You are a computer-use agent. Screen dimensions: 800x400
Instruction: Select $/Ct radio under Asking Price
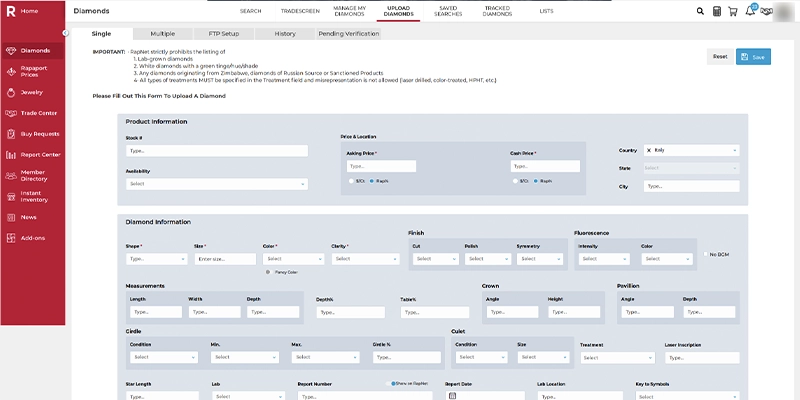pos(349,181)
